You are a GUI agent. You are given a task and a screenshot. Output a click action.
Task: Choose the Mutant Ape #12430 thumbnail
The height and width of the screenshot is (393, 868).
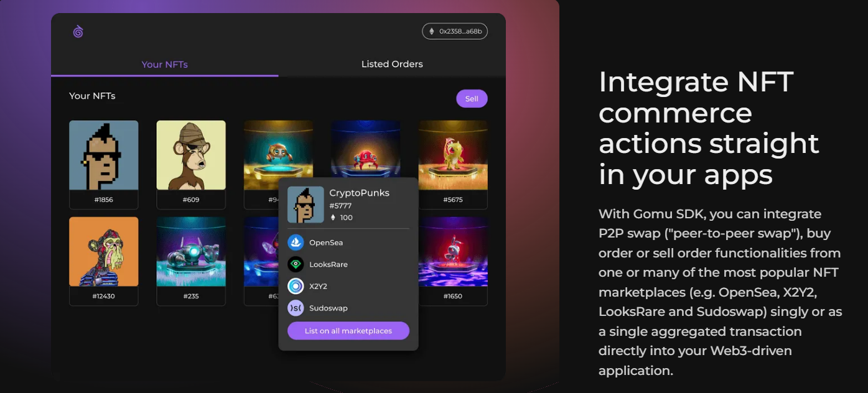coord(104,252)
